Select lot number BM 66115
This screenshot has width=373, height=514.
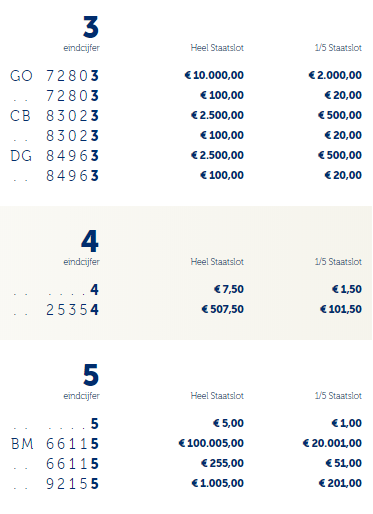55,444
